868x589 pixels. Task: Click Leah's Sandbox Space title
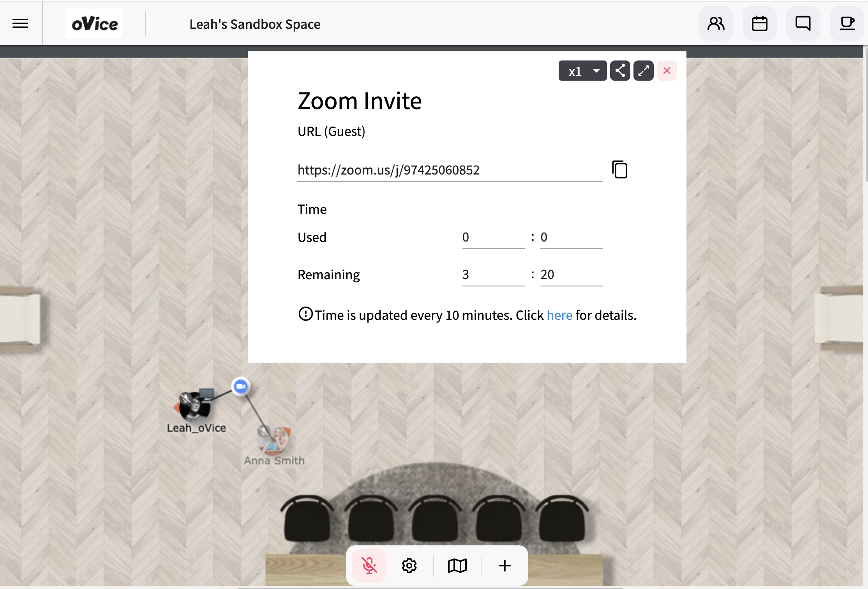click(x=255, y=24)
